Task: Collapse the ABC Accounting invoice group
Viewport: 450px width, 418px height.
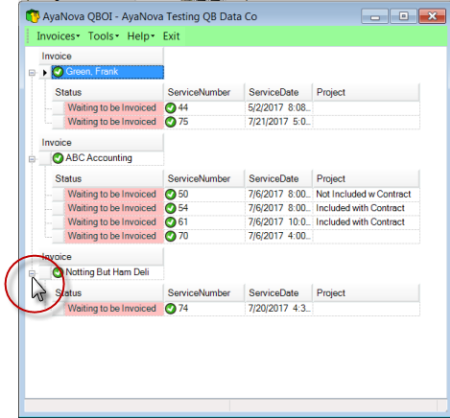Action: [x=32, y=159]
